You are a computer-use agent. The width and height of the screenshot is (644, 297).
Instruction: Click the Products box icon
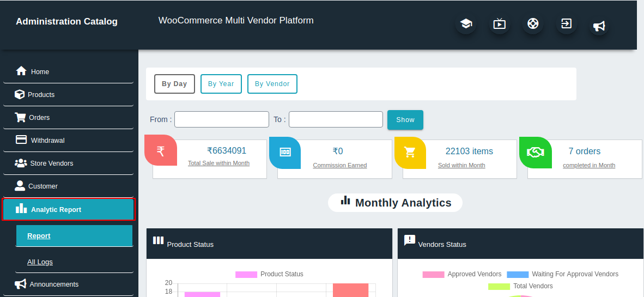19,94
